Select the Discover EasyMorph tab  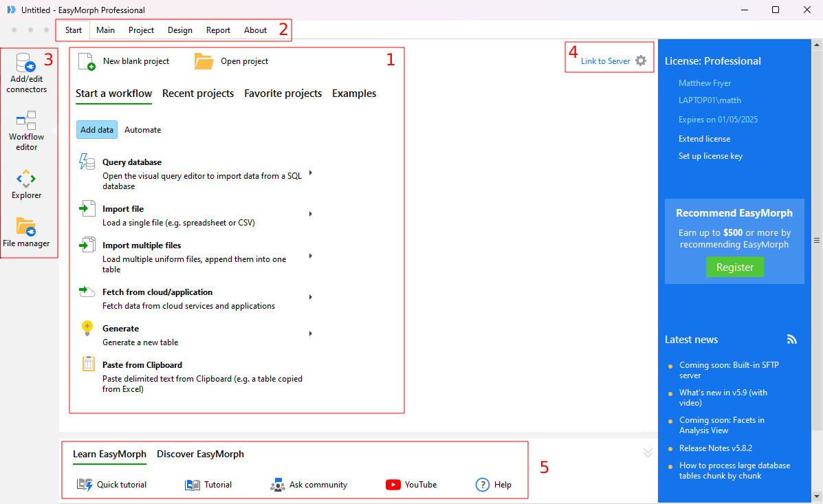[201, 454]
